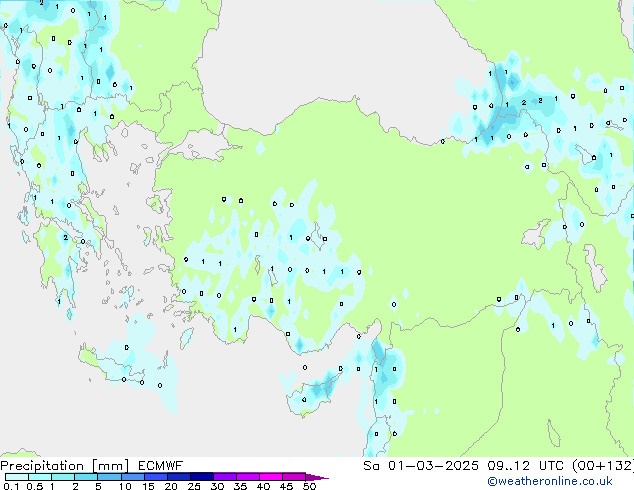Click the legend swatch between 2 and 5

[x=86, y=477]
